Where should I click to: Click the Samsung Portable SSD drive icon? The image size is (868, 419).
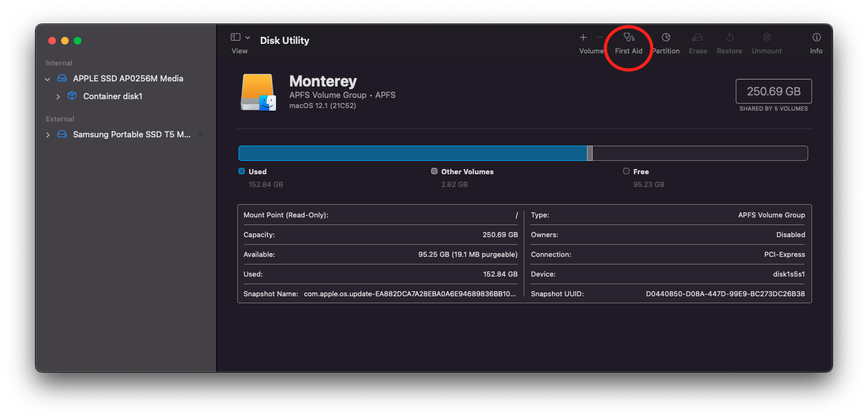[62, 134]
